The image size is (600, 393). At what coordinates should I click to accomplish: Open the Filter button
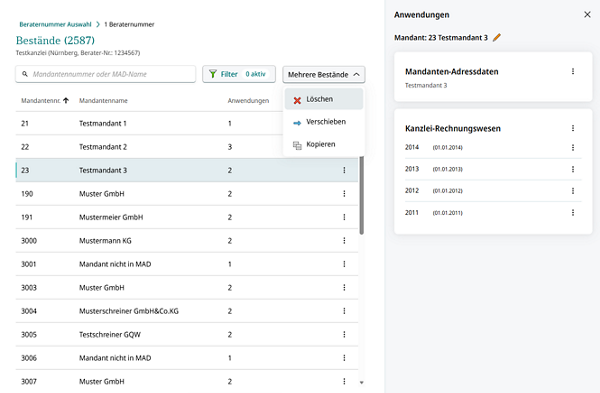pos(239,74)
